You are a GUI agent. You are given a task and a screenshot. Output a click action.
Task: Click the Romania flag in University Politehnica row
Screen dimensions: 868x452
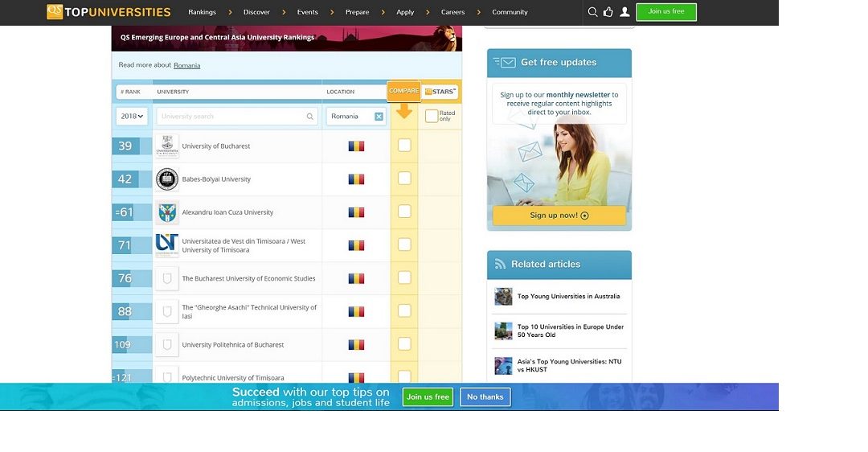[x=357, y=344]
